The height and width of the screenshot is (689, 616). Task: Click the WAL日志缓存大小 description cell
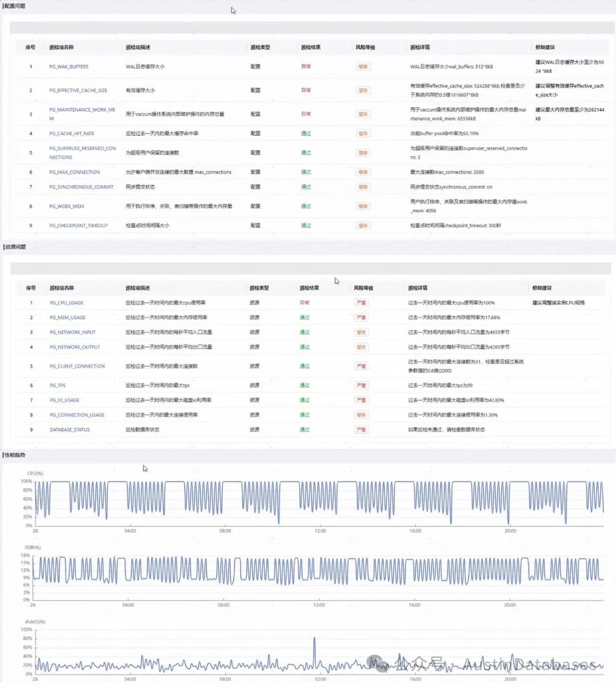[145, 67]
